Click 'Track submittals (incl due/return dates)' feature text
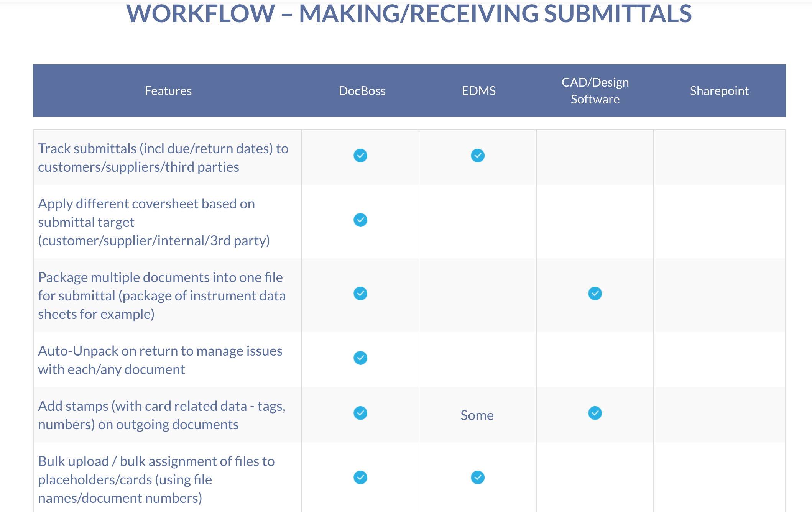This screenshot has width=812, height=512. click(x=155, y=149)
